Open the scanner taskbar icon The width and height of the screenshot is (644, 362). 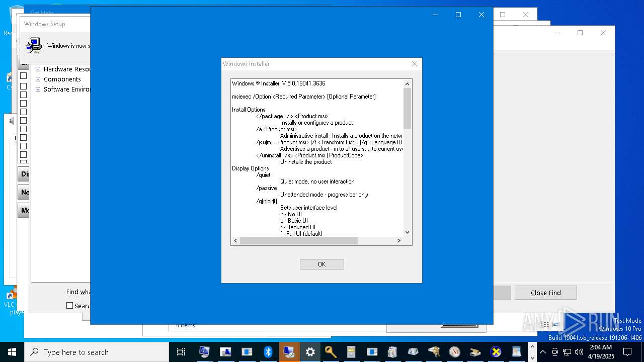[475, 352]
